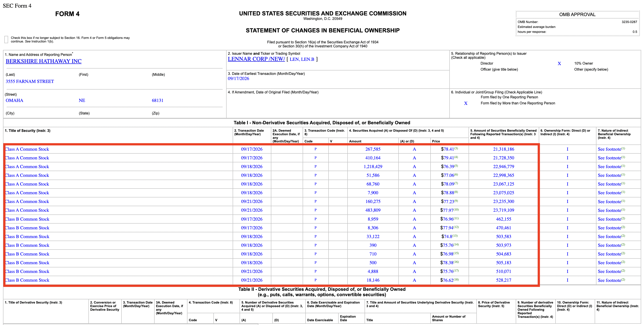Screen dimensions: 644x325
Task: Open the LENNAR CORP /NEW/ issuer link
Action: (256, 59)
